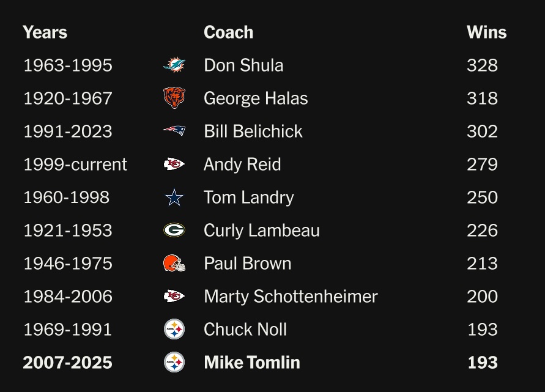The height and width of the screenshot is (392, 545).
Task: Click the Steelers logo beside Mike Tomlin
Action: click(x=174, y=362)
